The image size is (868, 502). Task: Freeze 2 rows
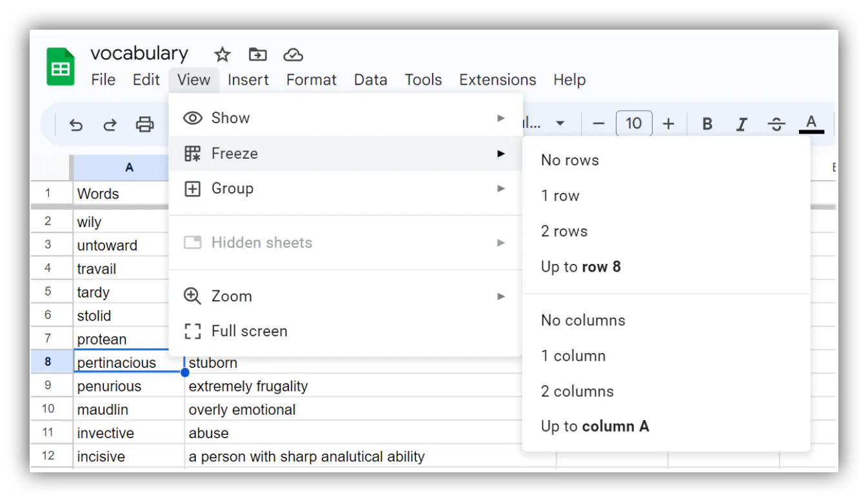[666, 231]
